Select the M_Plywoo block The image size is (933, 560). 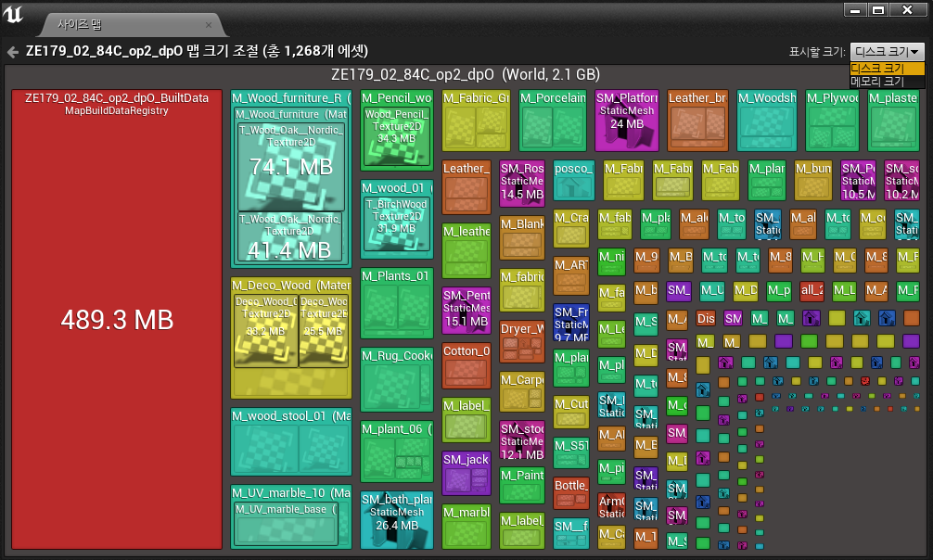pos(832,121)
